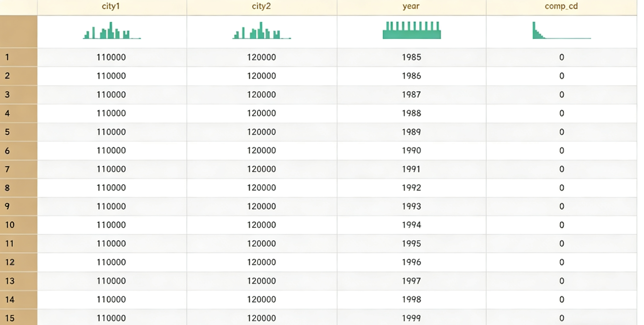
Task: Open the city2 histogram thumbnail
Action: point(262,31)
